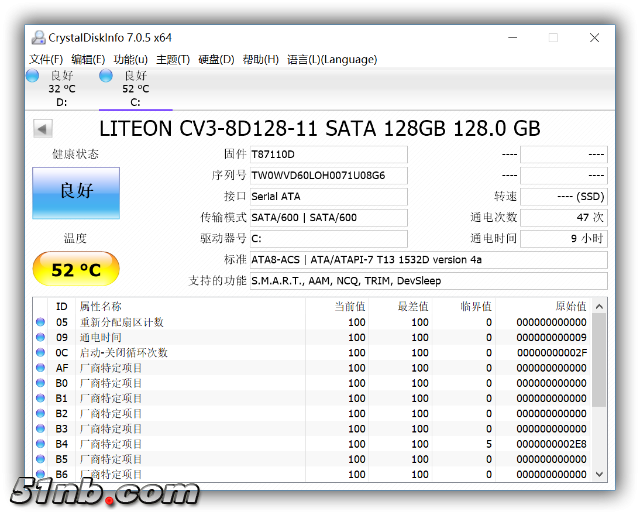Click the serial number field
Viewport: 640px width, 515px height.
point(328,175)
